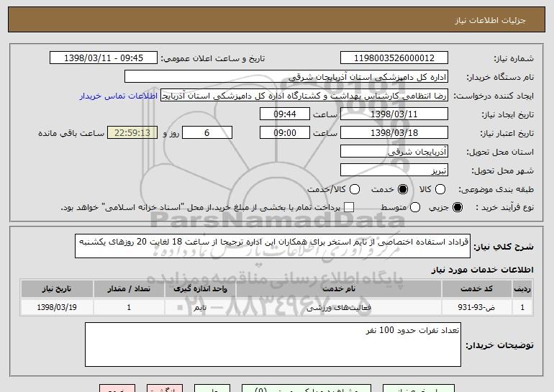The width and height of the screenshot is (554, 392).
Task: Click the نام خدمت column header
Action: click(x=338, y=289)
